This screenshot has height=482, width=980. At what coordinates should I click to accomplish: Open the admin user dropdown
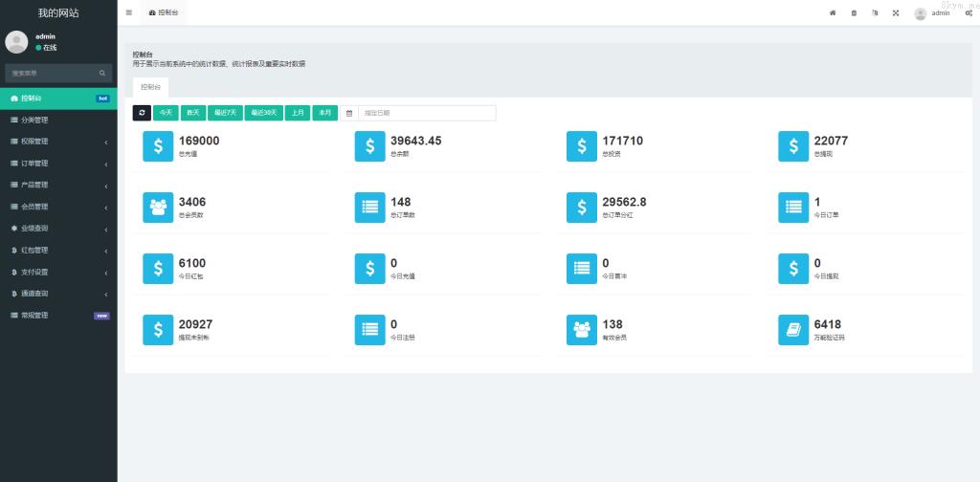tap(933, 13)
